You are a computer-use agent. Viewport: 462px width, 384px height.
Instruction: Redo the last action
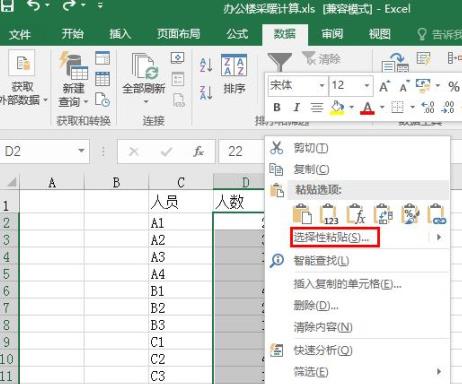click(x=69, y=5)
